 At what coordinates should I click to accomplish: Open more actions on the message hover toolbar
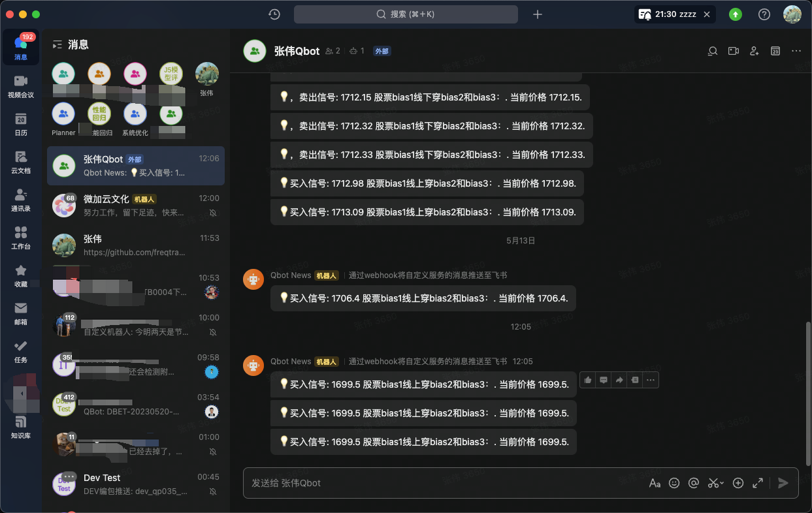(x=650, y=379)
